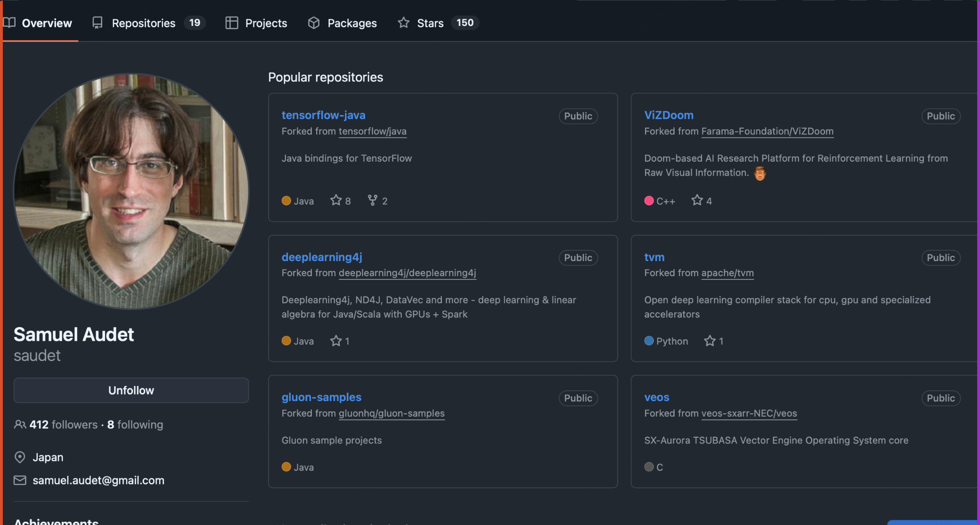Open the Projects tab
The height and width of the screenshot is (525, 980).
coord(256,23)
